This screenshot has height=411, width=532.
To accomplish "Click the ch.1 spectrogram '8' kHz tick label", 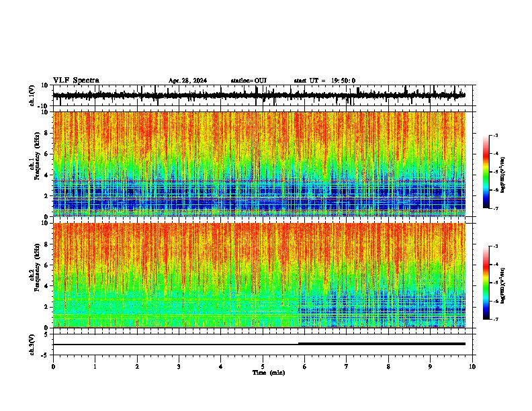I will pyautogui.click(x=47, y=133).
